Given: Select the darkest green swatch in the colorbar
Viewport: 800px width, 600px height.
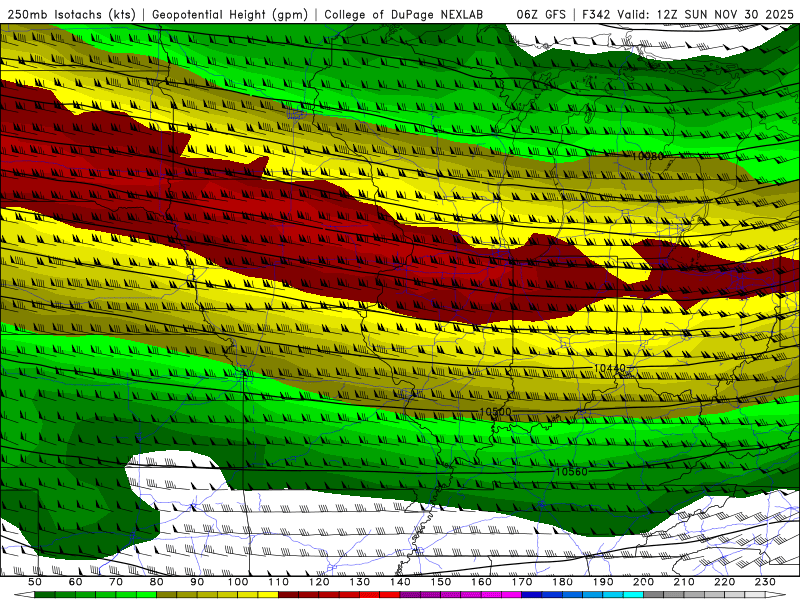Looking at the screenshot, I should [x=45, y=595].
